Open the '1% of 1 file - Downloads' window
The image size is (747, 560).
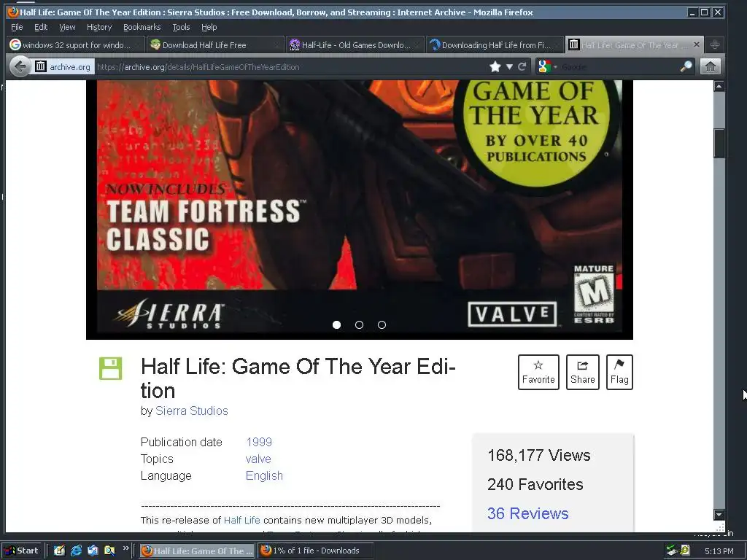(315, 551)
